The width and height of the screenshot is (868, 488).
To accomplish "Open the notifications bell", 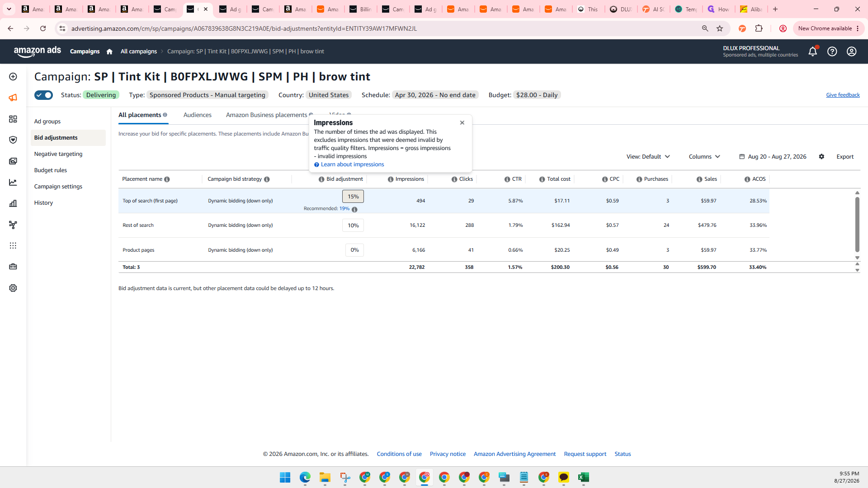I will point(812,52).
